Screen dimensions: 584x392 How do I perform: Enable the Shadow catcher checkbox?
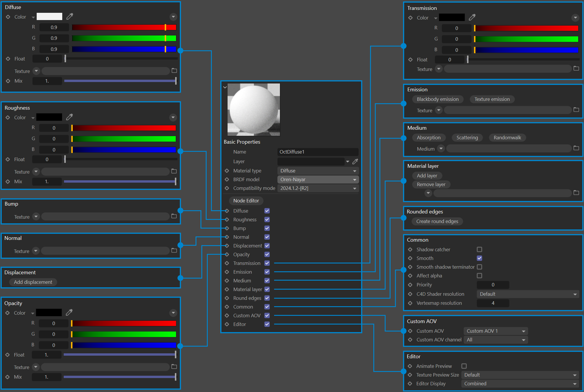[479, 250]
